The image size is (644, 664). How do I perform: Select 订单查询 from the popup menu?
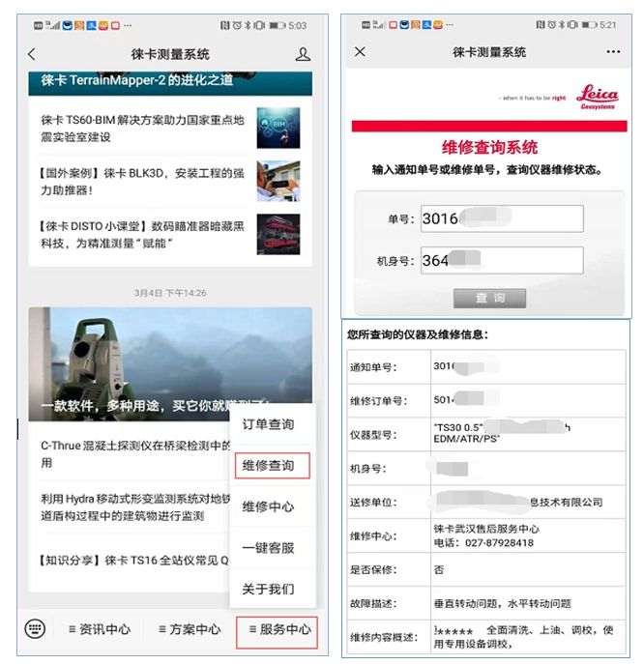click(268, 424)
